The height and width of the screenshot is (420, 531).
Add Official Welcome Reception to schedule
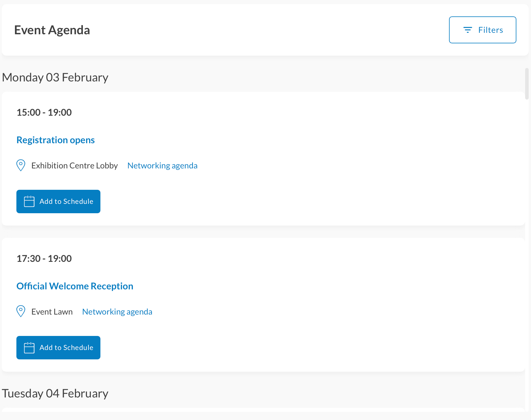tap(58, 348)
